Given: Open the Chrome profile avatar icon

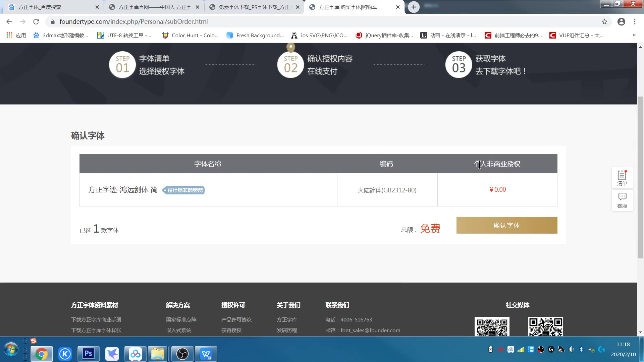Looking at the screenshot, I should point(621,22).
